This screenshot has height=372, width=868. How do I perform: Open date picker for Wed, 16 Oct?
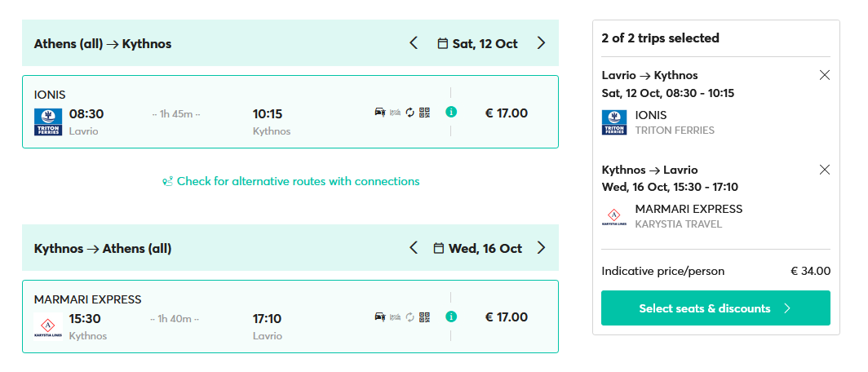pyautogui.click(x=478, y=248)
